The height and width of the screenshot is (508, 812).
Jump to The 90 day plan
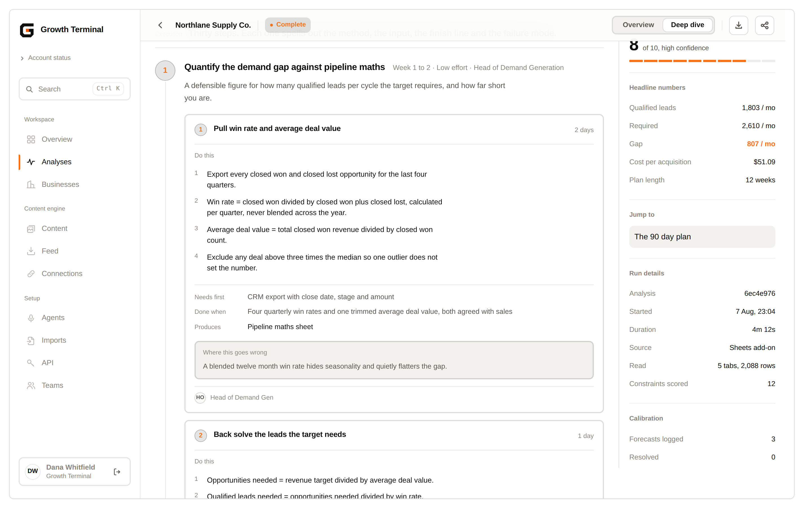(702, 237)
